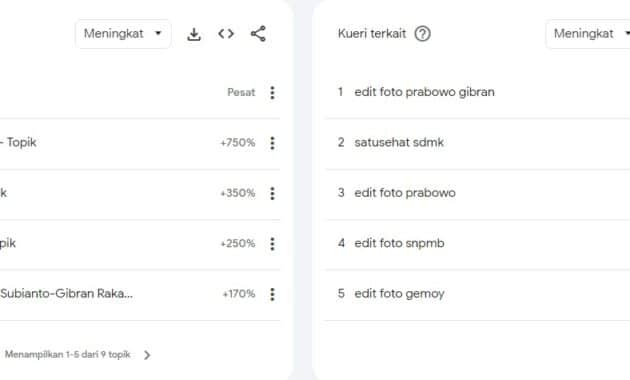This screenshot has height=380, width=630.
Task: Open three-dot menu for +170% topic
Action: tap(272, 294)
